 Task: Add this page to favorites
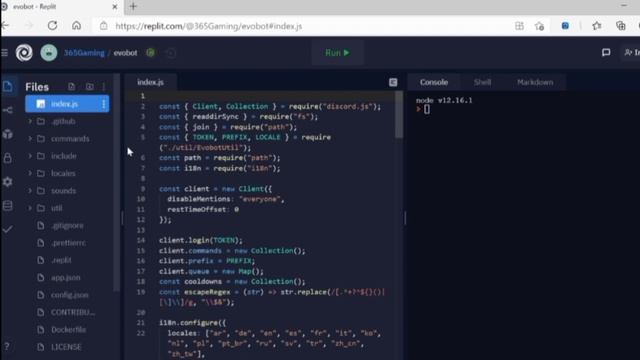pos(540,26)
